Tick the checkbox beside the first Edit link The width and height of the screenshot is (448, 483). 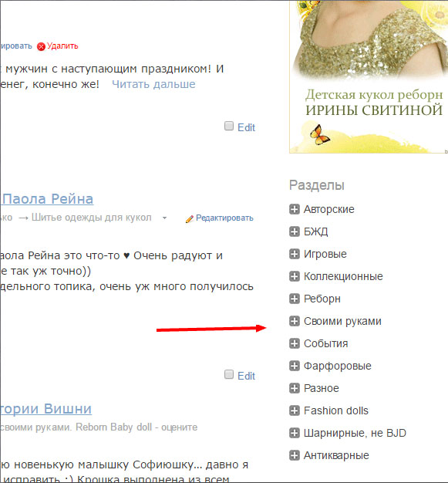229,126
